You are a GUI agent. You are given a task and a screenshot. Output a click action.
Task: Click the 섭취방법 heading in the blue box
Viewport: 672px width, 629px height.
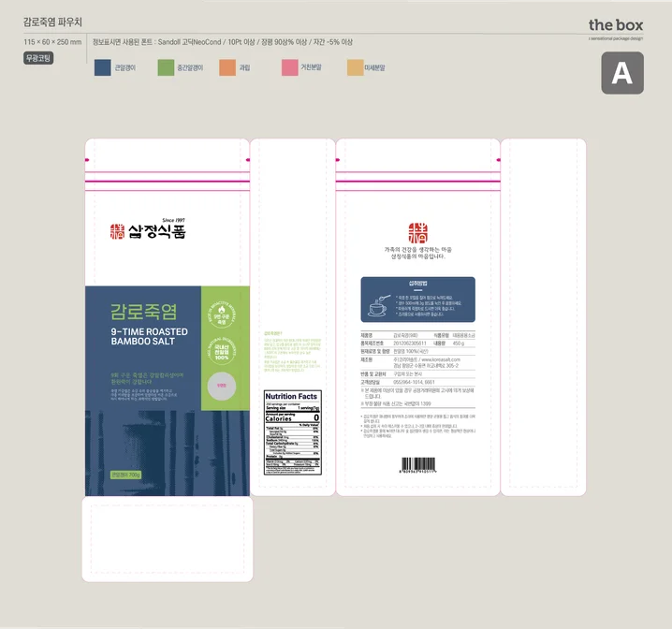(417, 284)
